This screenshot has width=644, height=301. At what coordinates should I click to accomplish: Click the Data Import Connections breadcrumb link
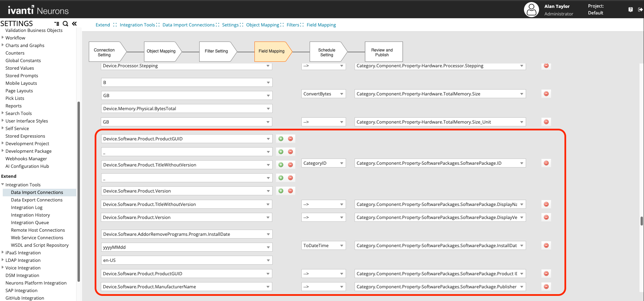click(x=188, y=25)
